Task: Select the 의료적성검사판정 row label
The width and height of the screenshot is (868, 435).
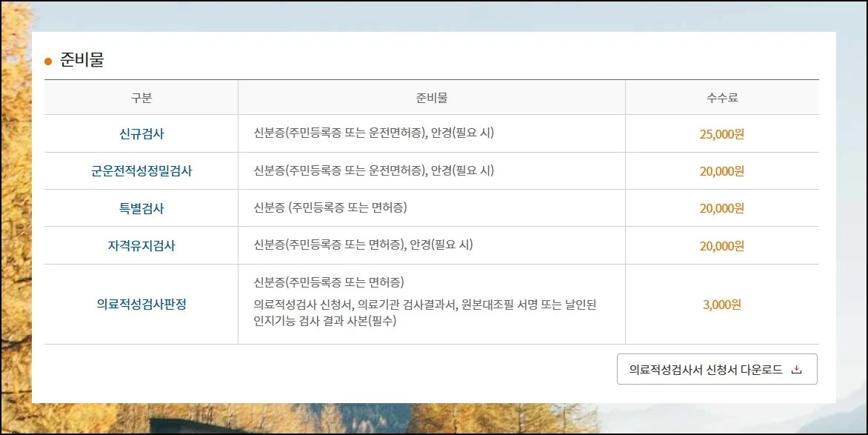Action: pos(141,304)
